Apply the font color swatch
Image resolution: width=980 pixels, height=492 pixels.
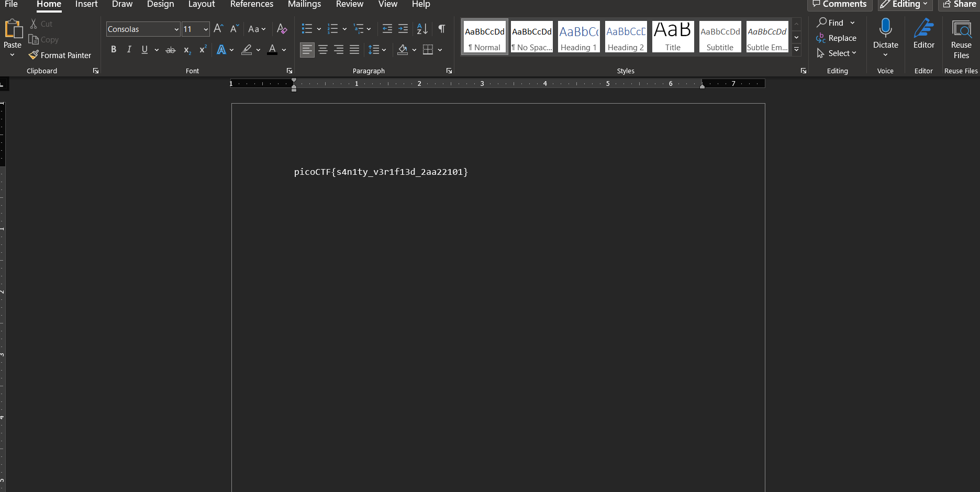point(272,50)
